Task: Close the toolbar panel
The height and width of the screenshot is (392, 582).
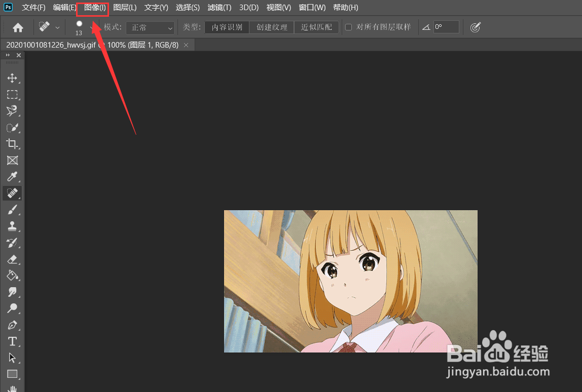Action: point(19,55)
